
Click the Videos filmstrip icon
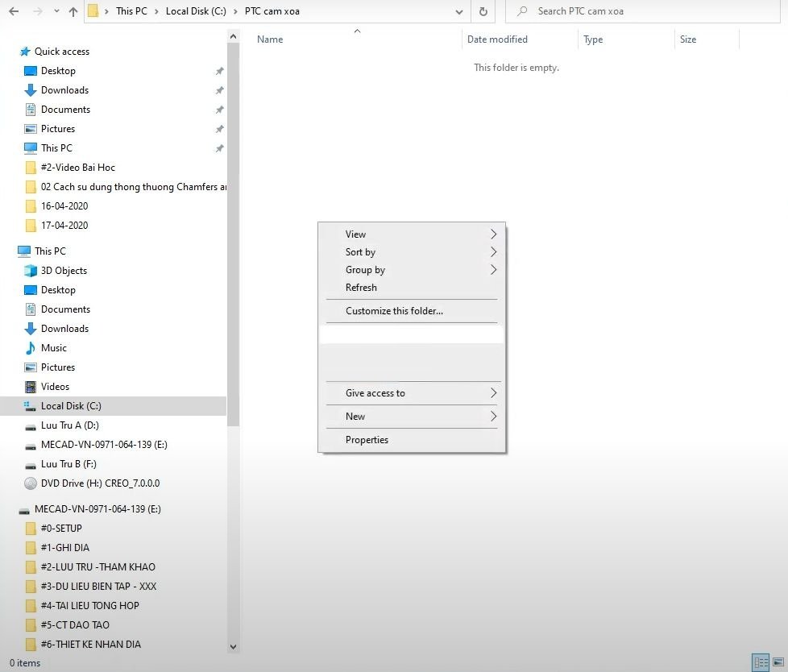31,387
